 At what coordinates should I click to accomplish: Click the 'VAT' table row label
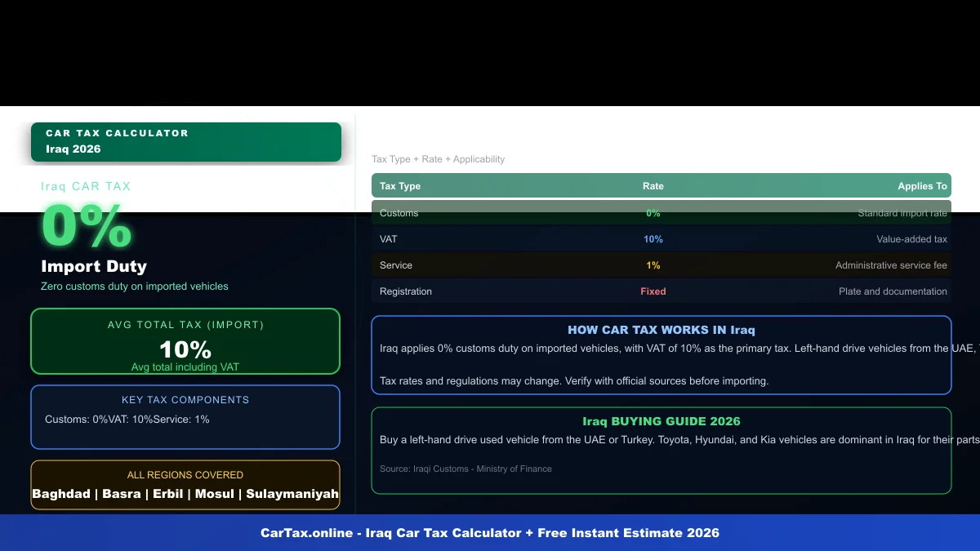389,239
